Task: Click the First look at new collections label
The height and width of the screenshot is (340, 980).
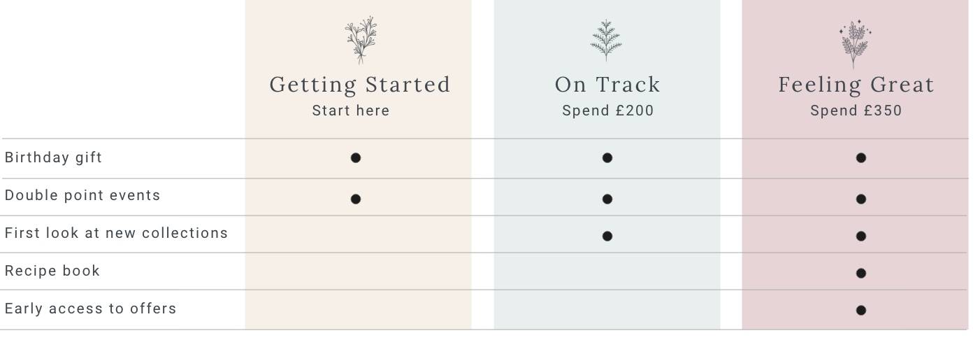Action: tap(116, 233)
